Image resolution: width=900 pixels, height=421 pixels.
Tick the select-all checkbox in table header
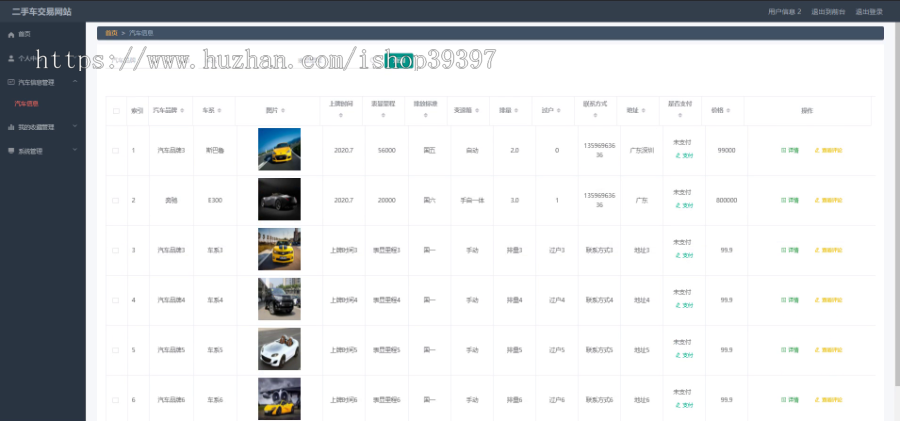(x=116, y=111)
